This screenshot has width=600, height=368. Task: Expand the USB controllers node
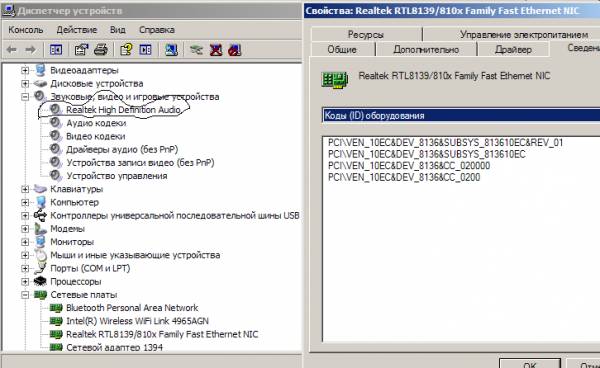[25, 216]
